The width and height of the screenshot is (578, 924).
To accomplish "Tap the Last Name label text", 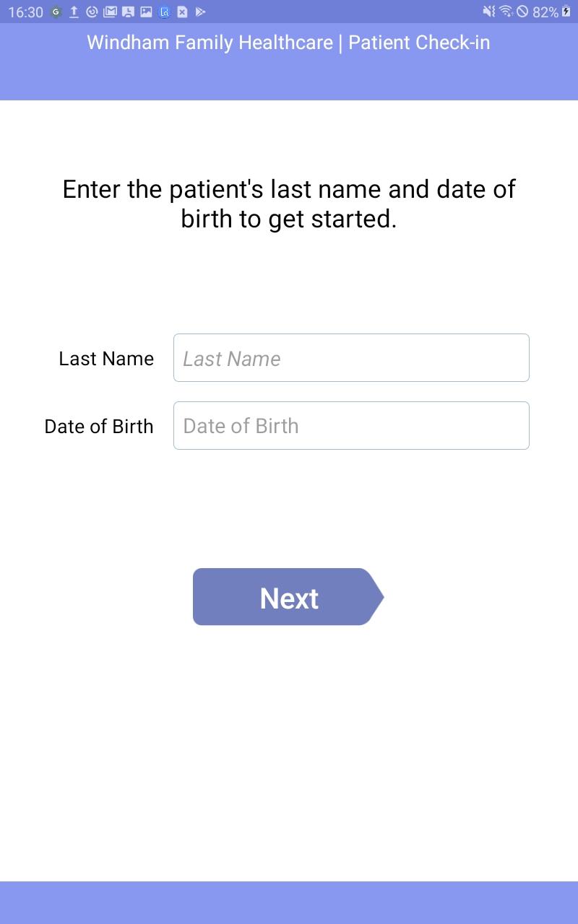I will coord(106,359).
